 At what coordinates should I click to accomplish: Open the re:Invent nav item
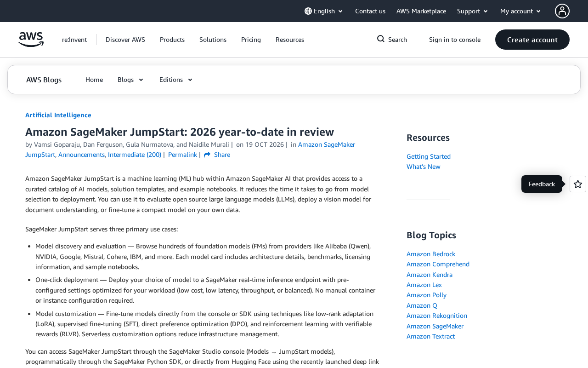pos(74,40)
